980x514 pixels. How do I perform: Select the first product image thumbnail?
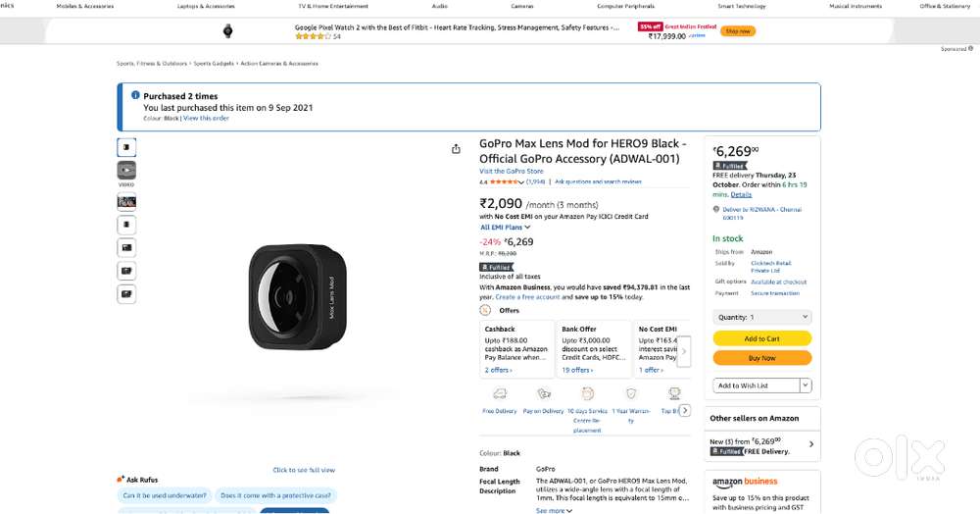click(126, 148)
